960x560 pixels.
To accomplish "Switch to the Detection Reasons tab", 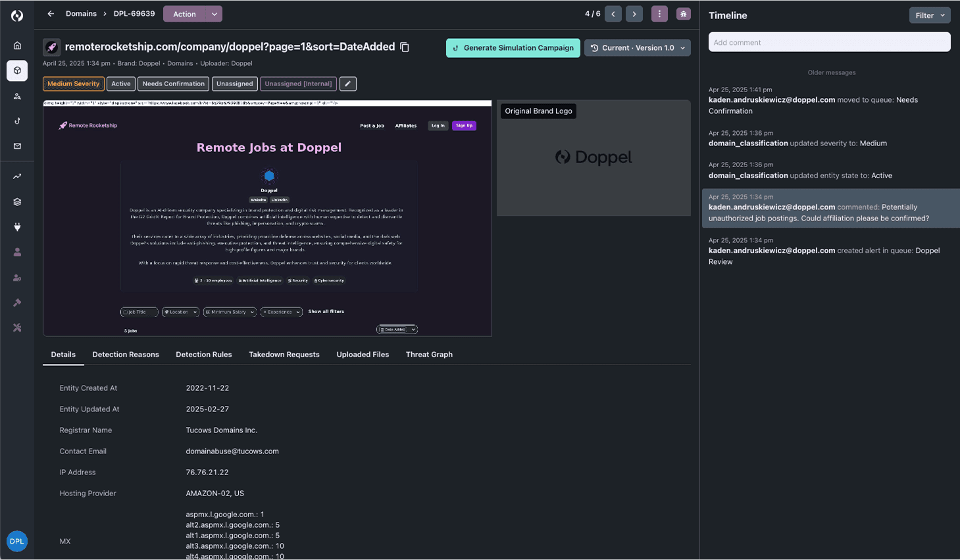I will click(126, 355).
